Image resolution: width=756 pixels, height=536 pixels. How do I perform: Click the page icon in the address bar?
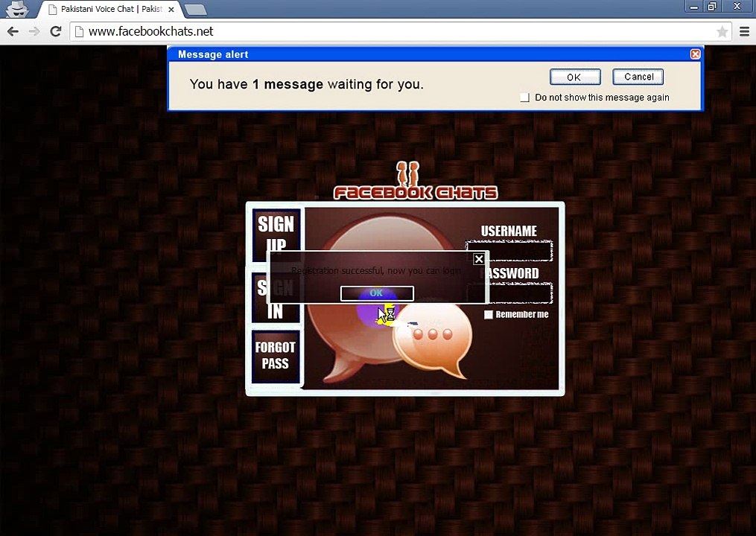pos(80,31)
